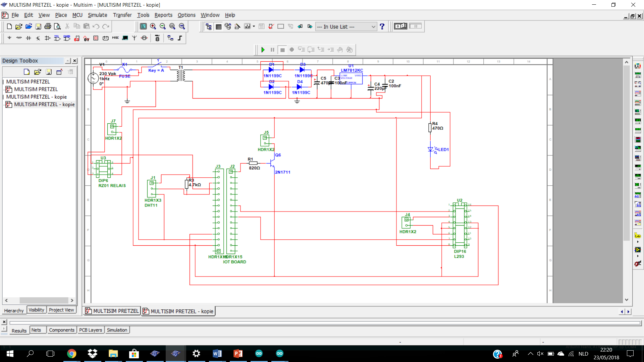Flip the simulation on/off switch
Image resolution: width=644 pixels, height=362 pixels.
(x=400, y=26)
